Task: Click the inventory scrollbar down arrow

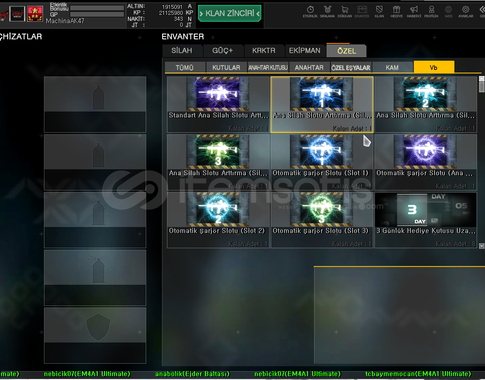Action: pyautogui.click(x=481, y=246)
